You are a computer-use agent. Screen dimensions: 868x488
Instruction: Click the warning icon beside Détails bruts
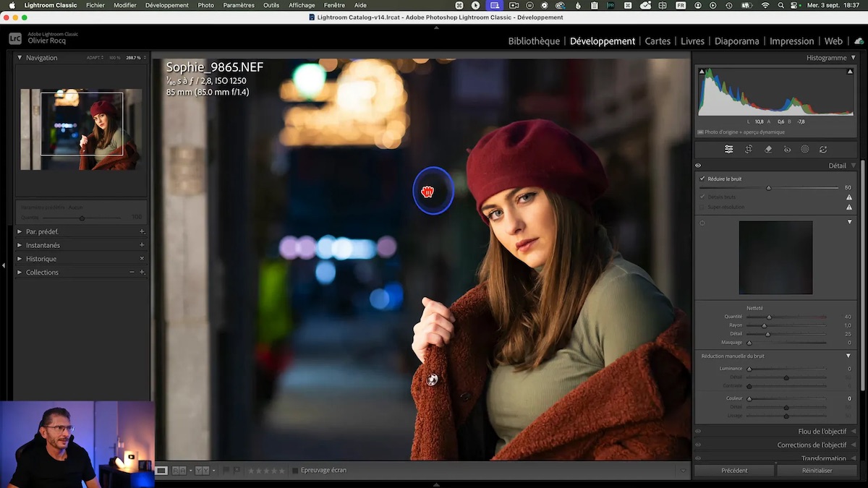click(848, 197)
